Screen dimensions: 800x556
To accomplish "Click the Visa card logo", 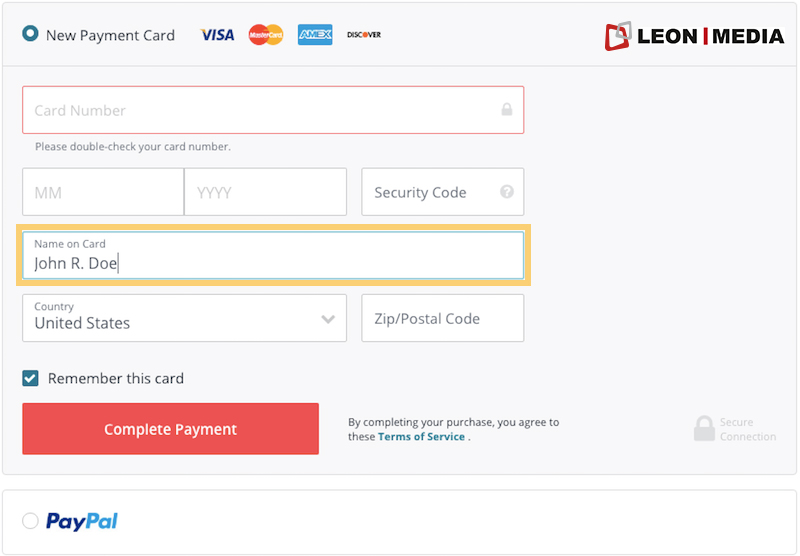I will point(217,35).
